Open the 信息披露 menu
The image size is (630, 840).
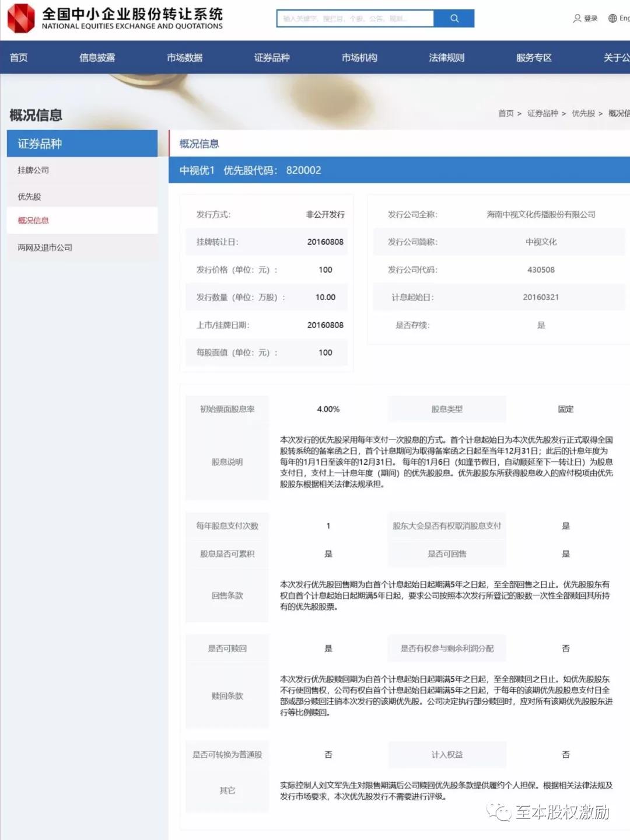coord(98,58)
